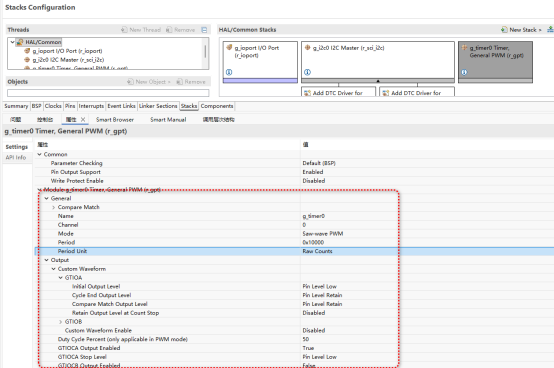Close the properties tab with X
This screenshot has height=368, width=554.
(83, 119)
